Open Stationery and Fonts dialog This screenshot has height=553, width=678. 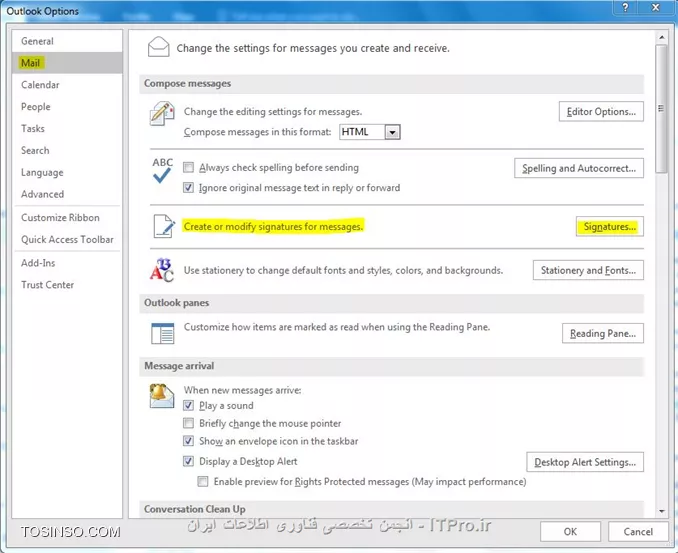pyautogui.click(x=588, y=270)
